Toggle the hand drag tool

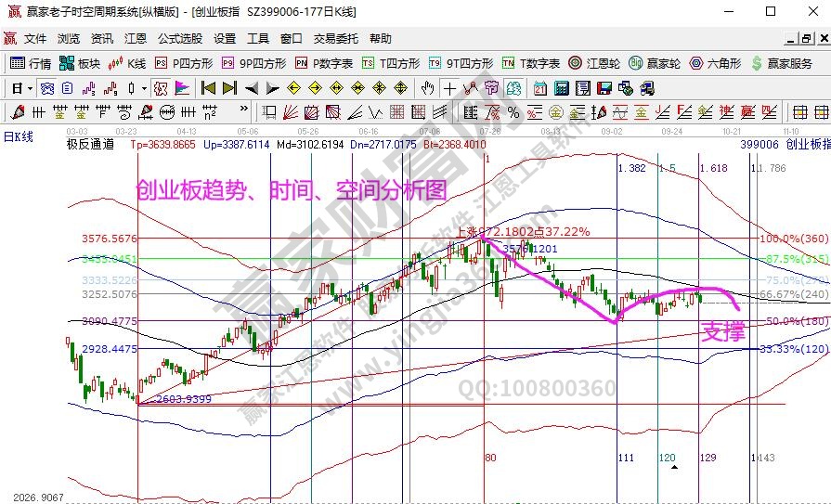[427, 88]
